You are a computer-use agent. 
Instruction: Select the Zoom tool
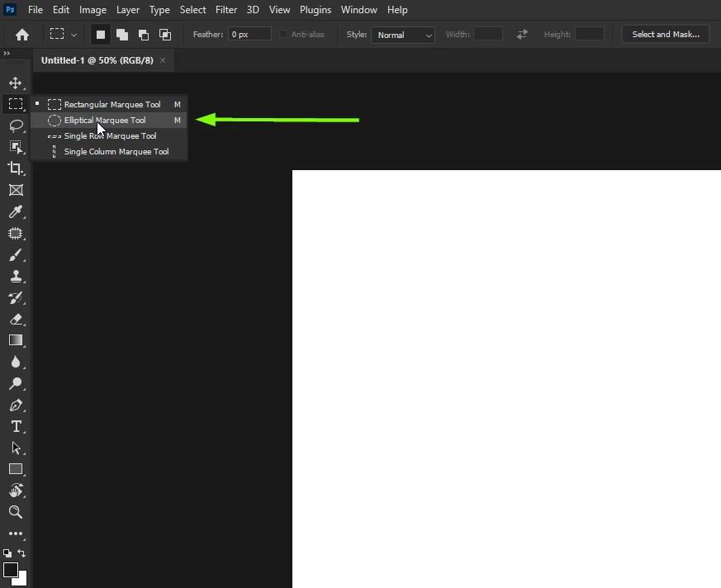click(16, 512)
